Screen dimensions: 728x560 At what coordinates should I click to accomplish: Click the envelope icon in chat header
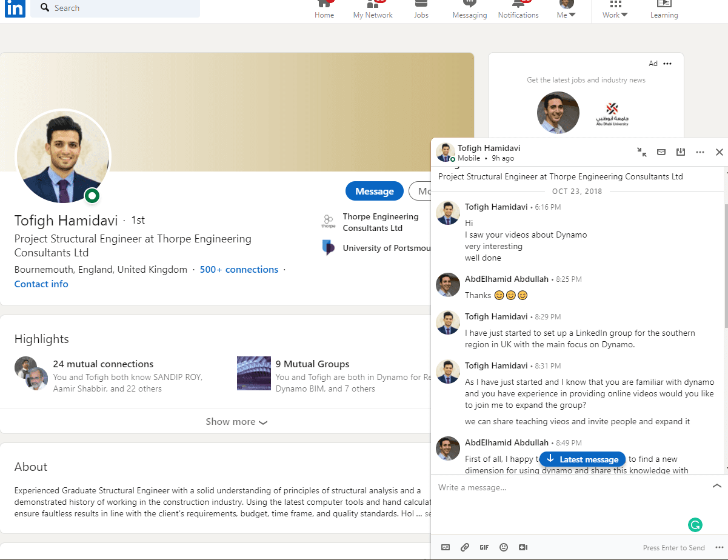coord(661,152)
